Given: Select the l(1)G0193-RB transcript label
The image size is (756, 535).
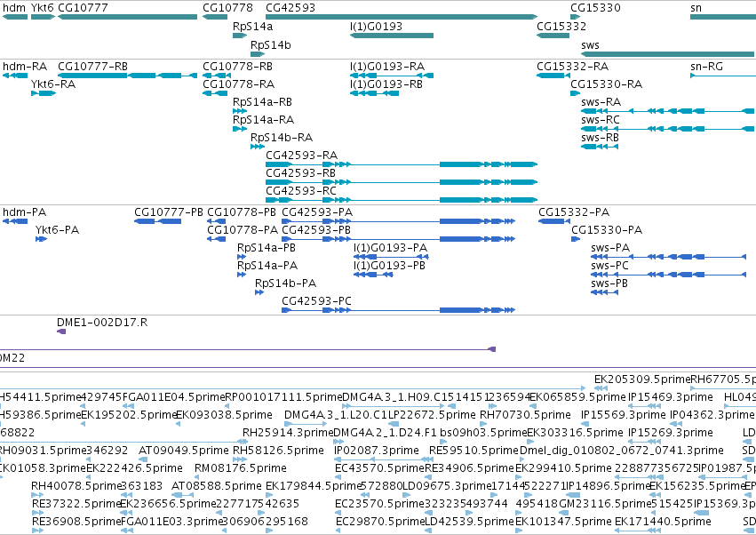Looking at the screenshot, I should 386,84.
